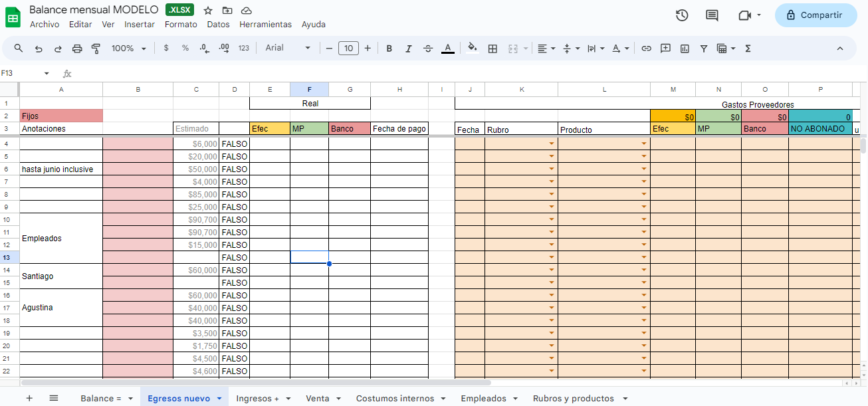The height and width of the screenshot is (406, 868).
Task: Open the Herramientas menu
Action: (x=265, y=24)
